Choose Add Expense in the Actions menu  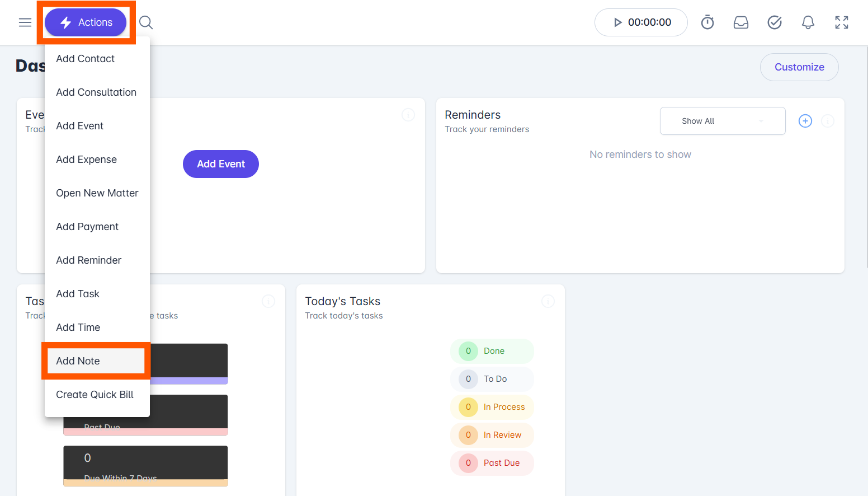97,160
